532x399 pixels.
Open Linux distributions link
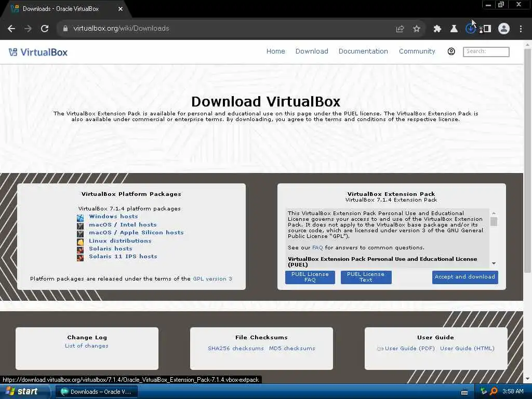pyautogui.click(x=120, y=241)
